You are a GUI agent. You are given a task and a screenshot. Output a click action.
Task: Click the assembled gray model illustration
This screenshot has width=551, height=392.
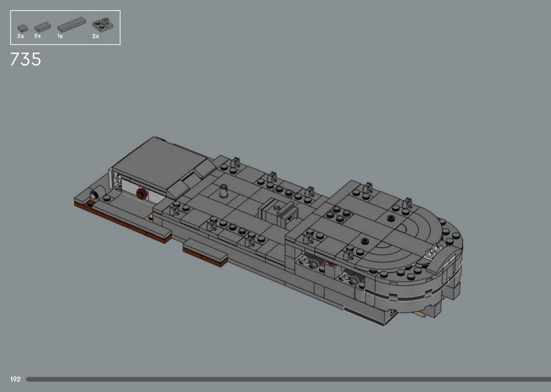click(x=268, y=231)
